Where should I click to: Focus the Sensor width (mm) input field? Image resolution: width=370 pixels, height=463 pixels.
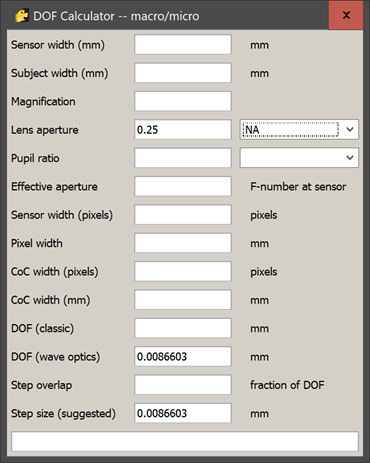click(x=183, y=44)
